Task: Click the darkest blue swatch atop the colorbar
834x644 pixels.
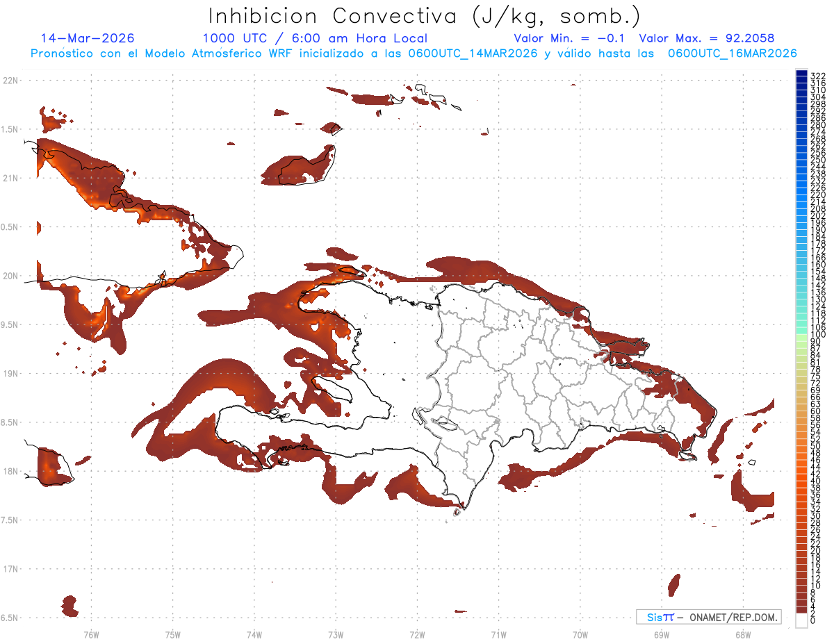Action: point(801,73)
